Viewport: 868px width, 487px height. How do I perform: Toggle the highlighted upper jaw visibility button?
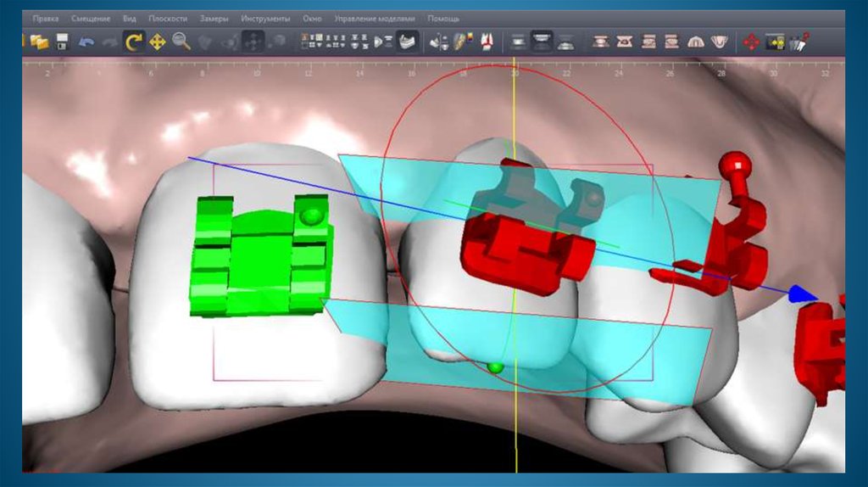(x=542, y=41)
